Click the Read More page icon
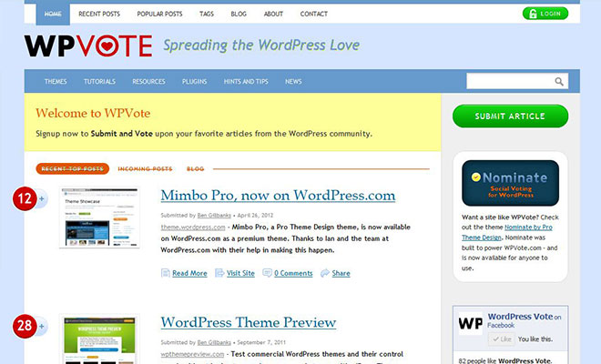This screenshot has height=364, width=601. coord(166,273)
